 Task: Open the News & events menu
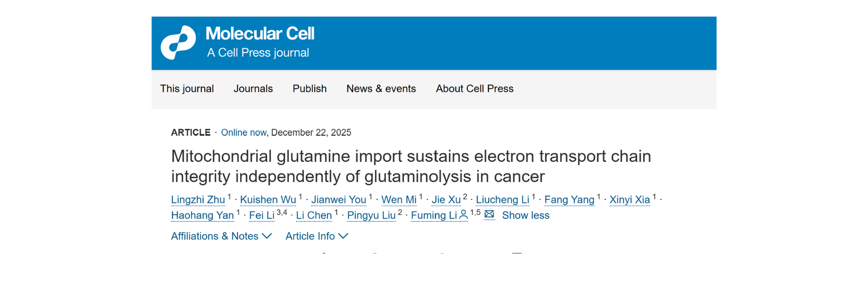[x=381, y=89]
